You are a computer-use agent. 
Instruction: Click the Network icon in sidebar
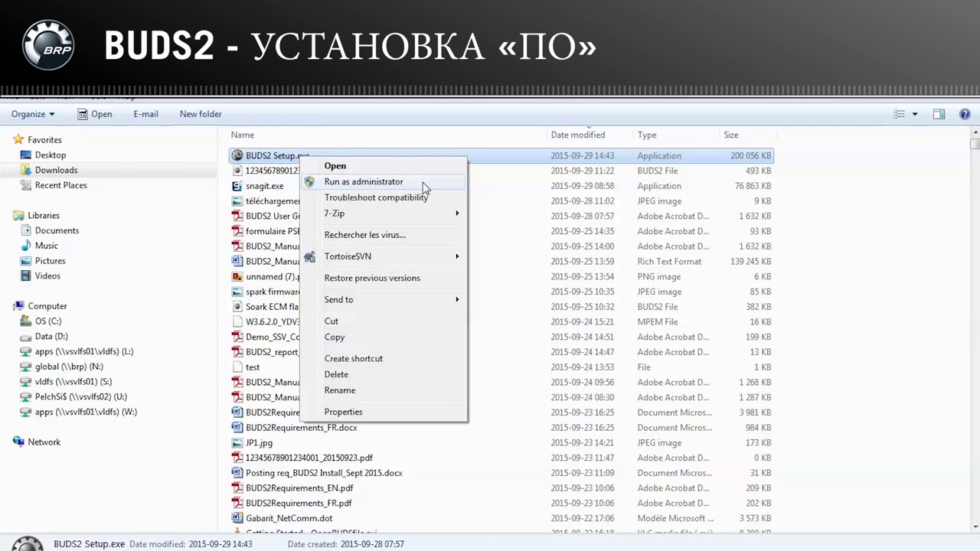[x=18, y=442]
